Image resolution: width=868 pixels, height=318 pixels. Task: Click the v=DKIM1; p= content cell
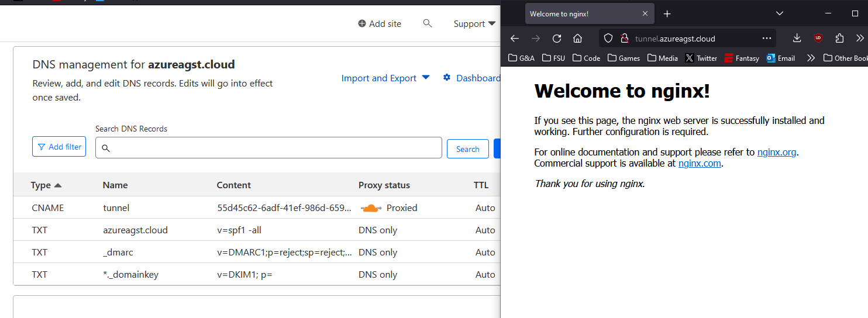(x=244, y=275)
